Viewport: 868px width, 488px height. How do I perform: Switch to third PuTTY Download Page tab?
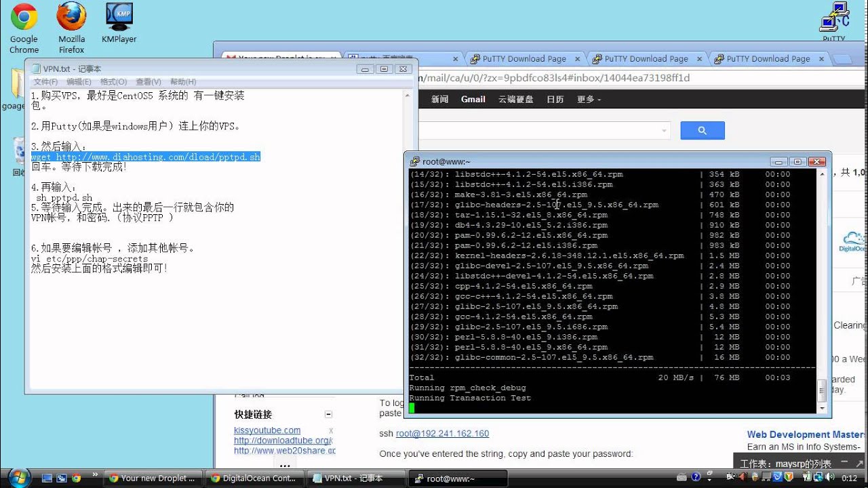[x=768, y=59]
